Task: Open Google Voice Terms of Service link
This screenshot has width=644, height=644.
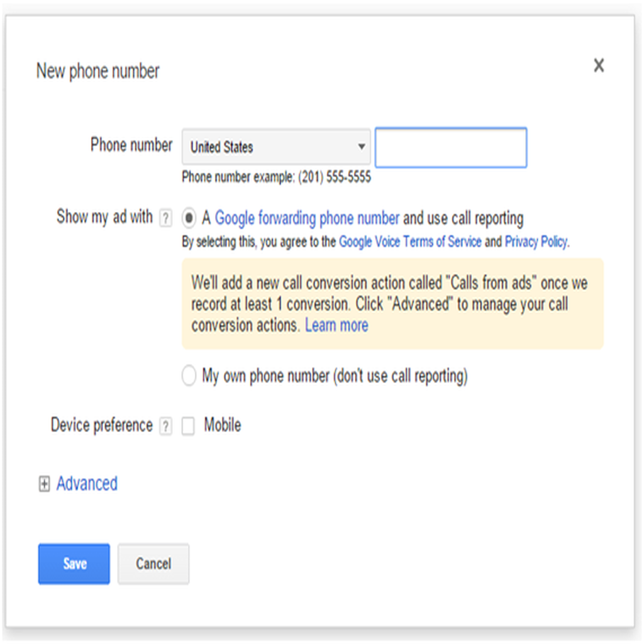Action: (410, 241)
